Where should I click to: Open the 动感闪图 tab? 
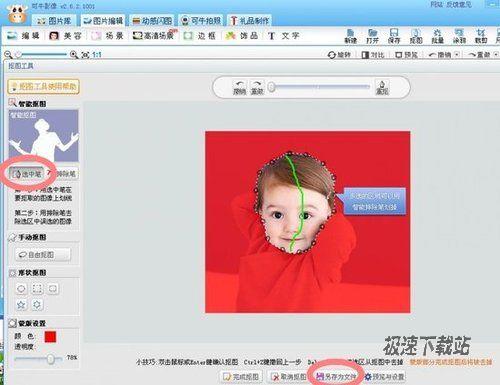(152, 21)
